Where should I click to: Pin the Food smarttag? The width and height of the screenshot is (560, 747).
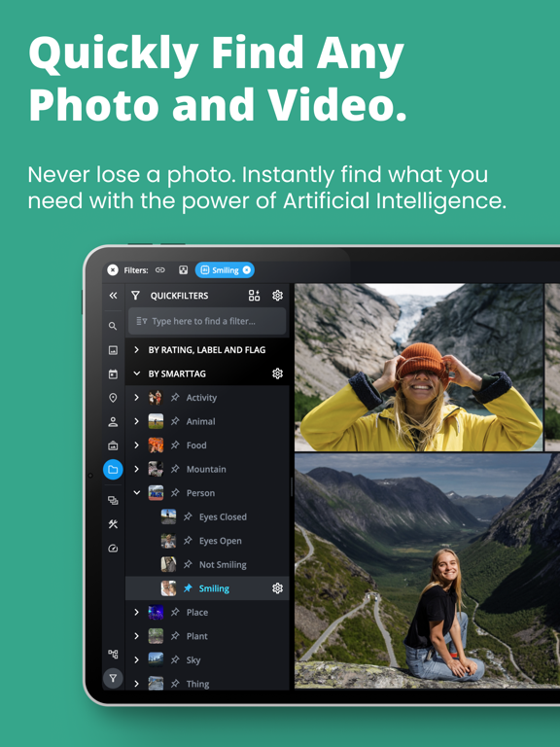pos(175,445)
